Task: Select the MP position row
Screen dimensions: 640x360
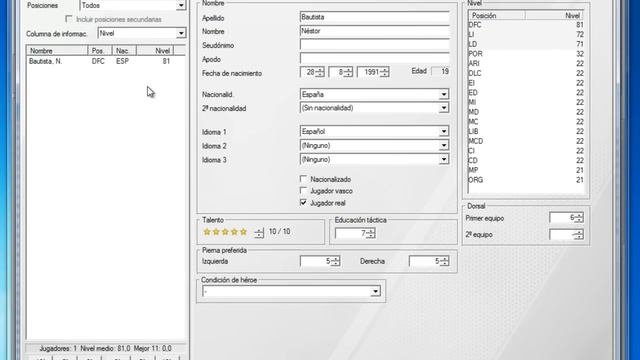Action: (x=526, y=170)
